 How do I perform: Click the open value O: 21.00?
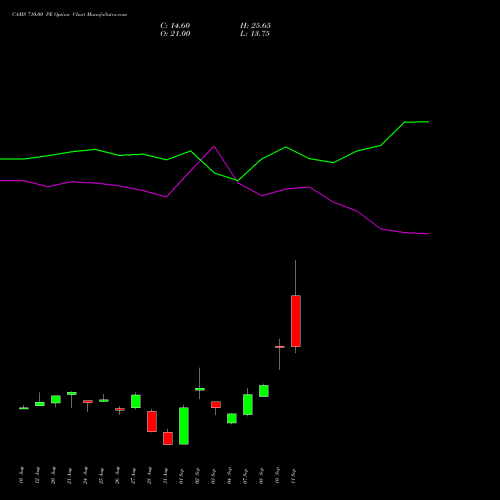pos(175,34)
